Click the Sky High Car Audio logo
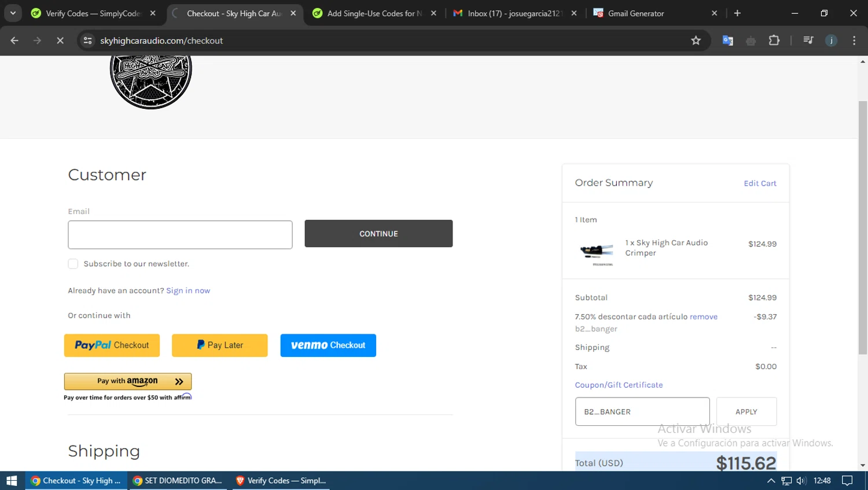This screenshot has height=490, width=868. click(151, 82)
